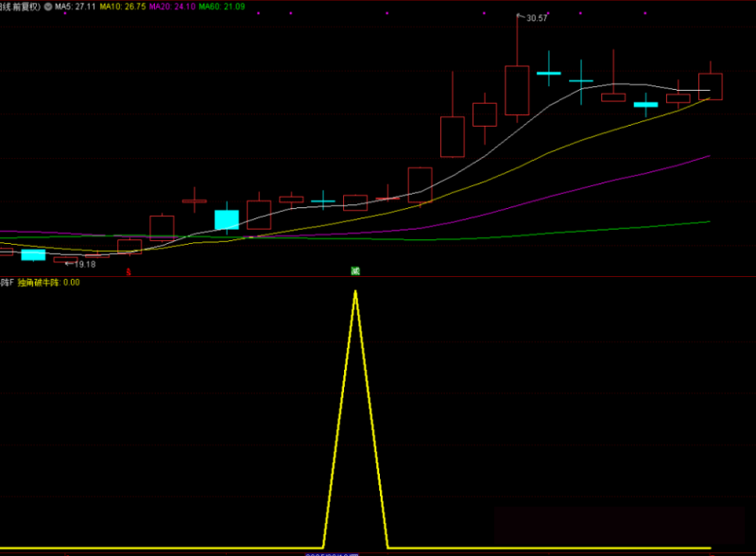Image resolution: width=756 pixels, height=556 pixels.
Task: Select the yellow MA10: 26.75 label
Action: [x=123, y=6]
